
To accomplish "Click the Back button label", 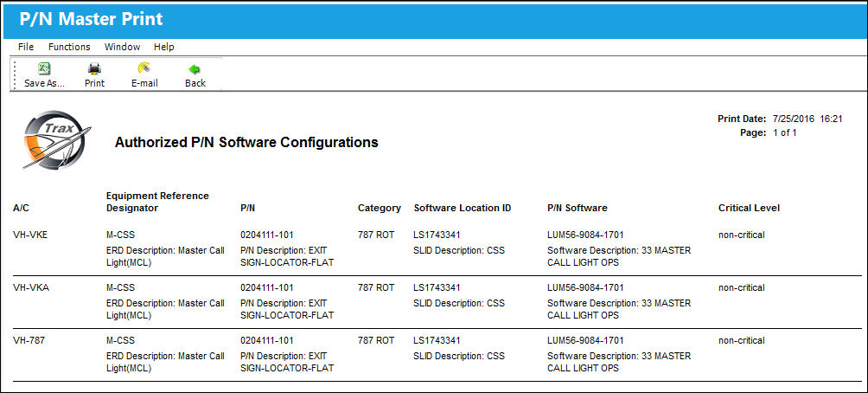I will click(x=195, y=83).
